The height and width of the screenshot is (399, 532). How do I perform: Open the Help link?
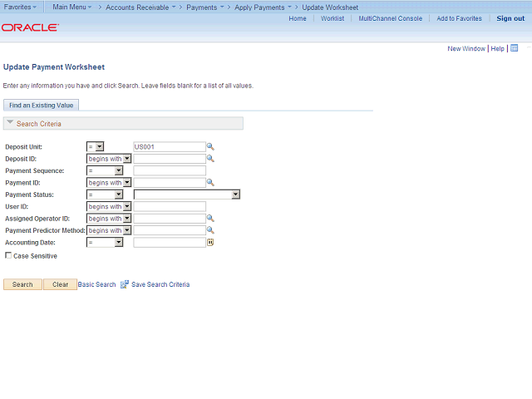click(x=497, y=48)
